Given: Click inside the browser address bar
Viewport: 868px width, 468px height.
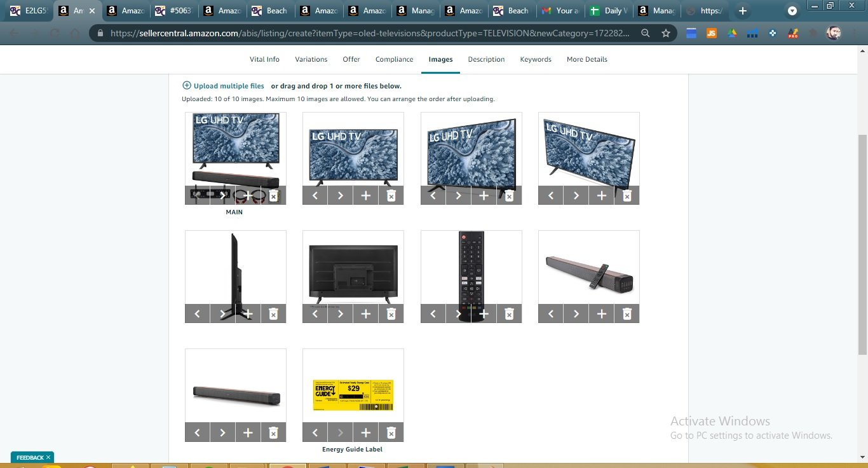Looking at the screenshot, I should coord(381,32).
